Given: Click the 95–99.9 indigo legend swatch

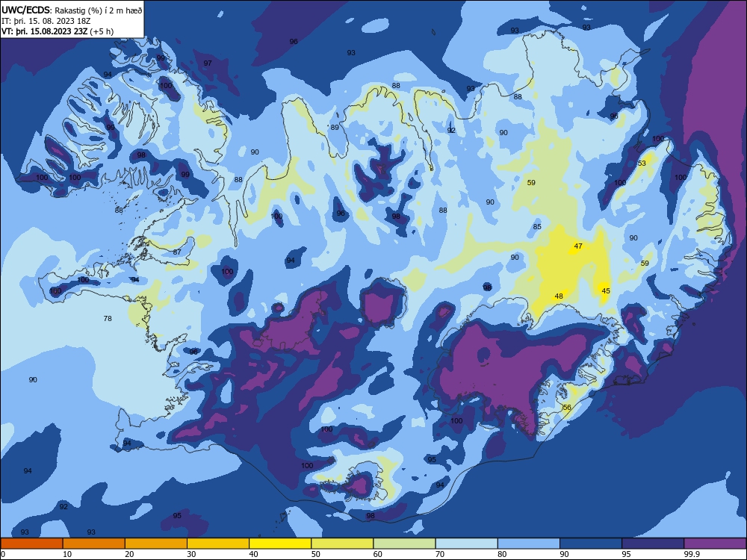Looking at the screenshot, I should point(653,544).
